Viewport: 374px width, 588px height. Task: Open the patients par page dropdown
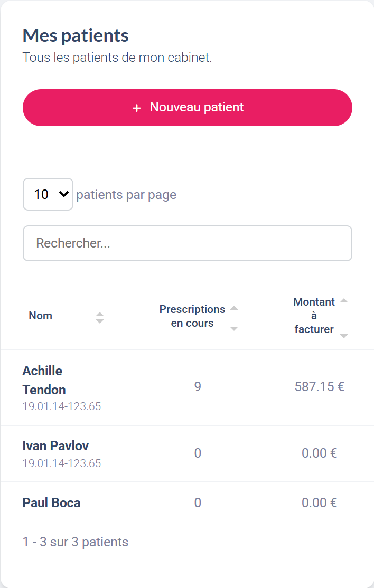(x=48, y=194)
